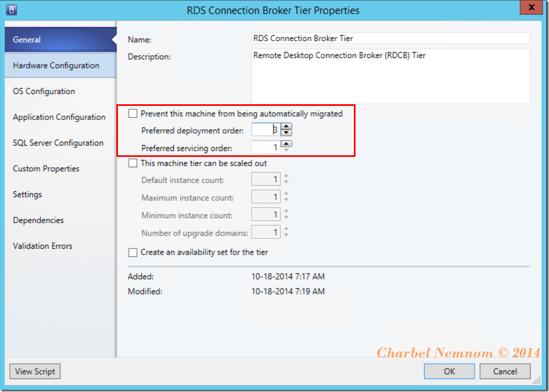Click the Name input field

391,38
